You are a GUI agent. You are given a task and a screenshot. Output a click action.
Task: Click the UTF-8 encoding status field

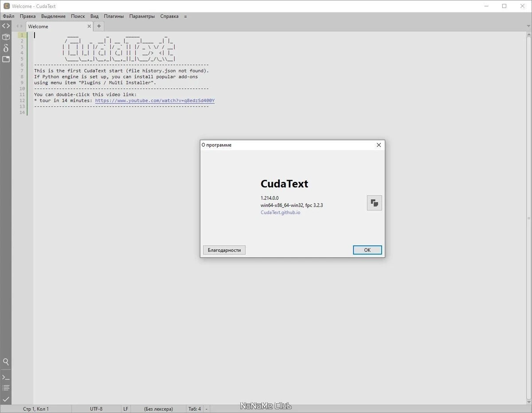click(x=96, y=409)
